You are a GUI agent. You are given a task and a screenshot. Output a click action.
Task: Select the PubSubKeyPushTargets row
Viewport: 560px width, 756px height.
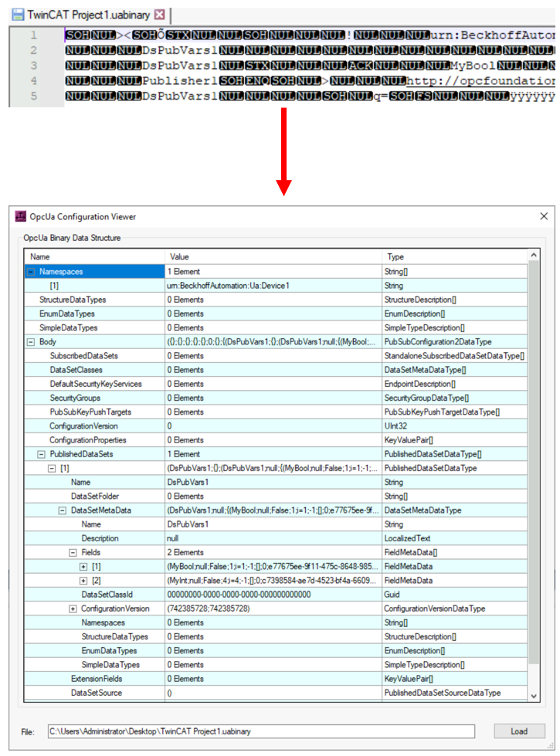[276, 412]
